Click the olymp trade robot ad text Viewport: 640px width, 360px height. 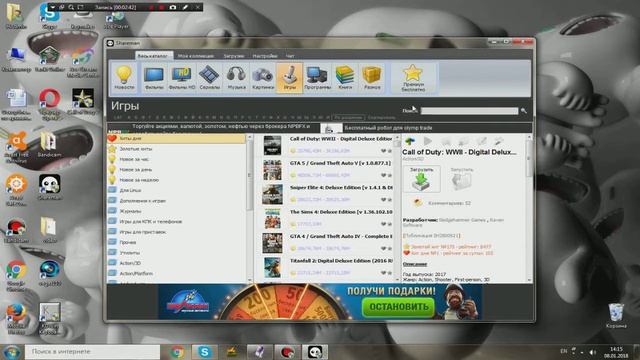388,128
